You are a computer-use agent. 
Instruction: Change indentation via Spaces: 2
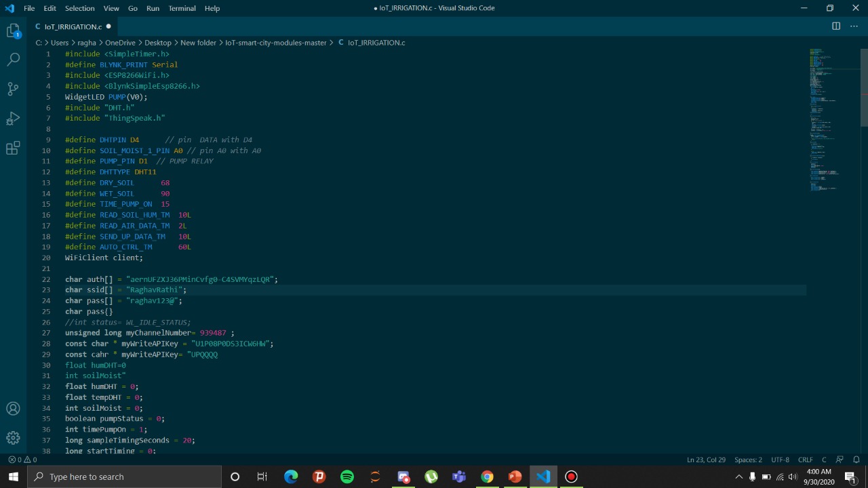[x=748, y=460]
